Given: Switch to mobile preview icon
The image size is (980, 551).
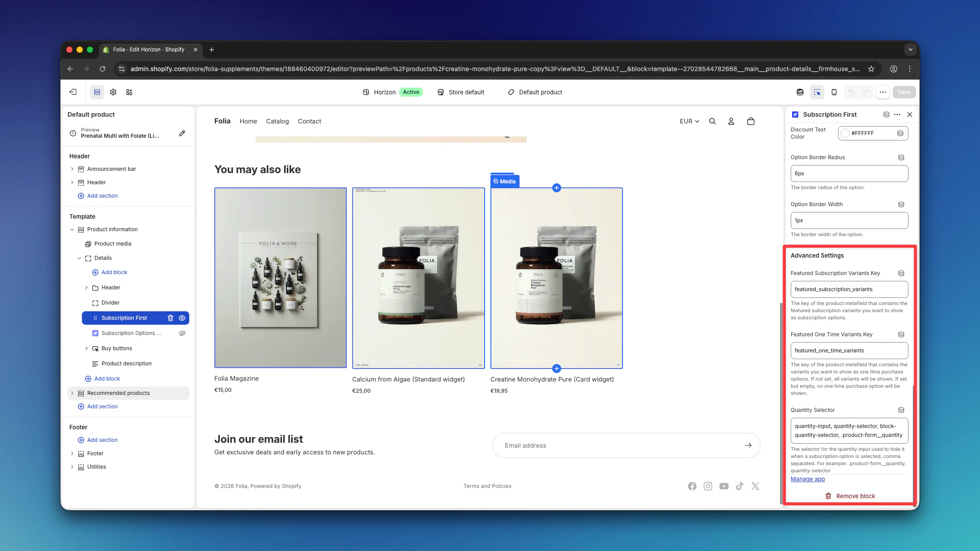Looking at the screenshot, I should [x=834, y=92].
